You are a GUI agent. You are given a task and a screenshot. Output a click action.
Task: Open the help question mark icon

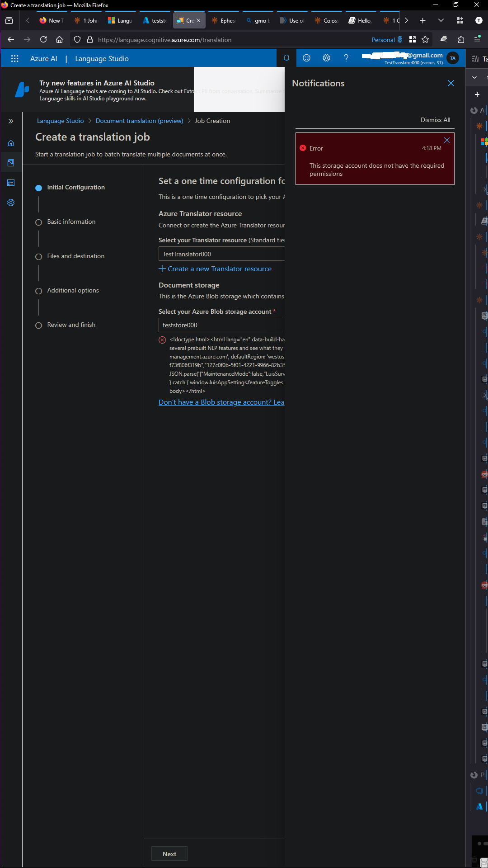point(346,58)
